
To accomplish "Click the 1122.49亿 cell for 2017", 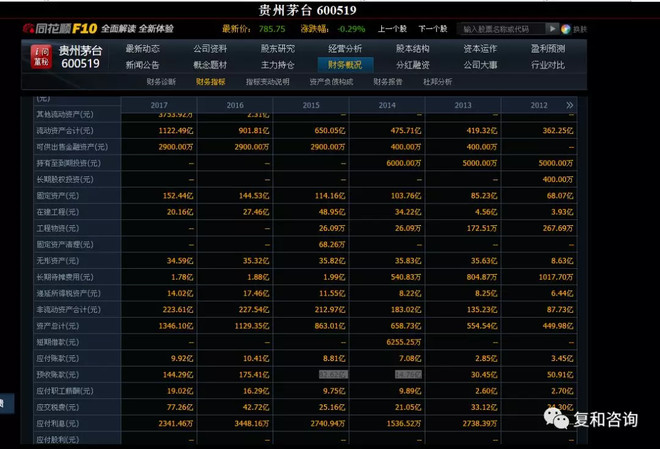I will [x=176, y=131].
